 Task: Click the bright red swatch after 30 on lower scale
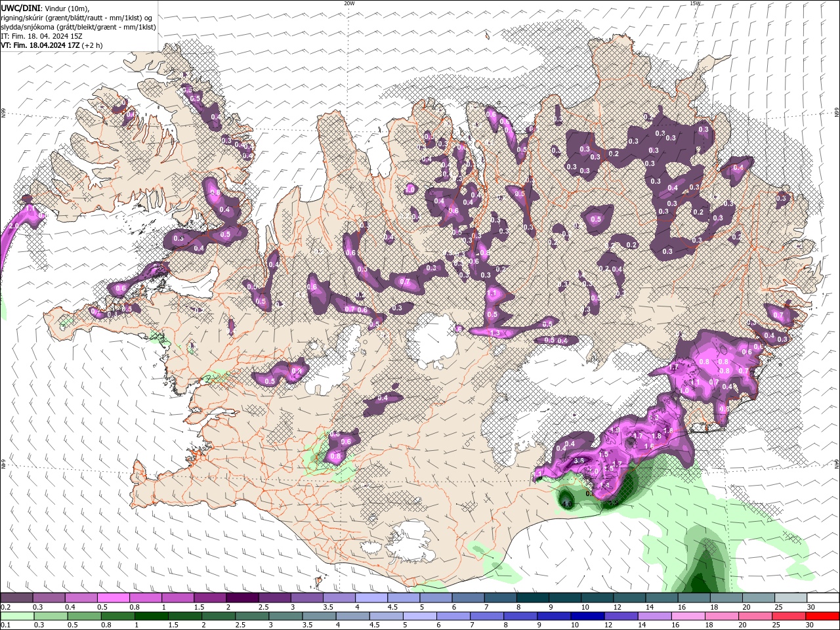(x=823, y=616)
